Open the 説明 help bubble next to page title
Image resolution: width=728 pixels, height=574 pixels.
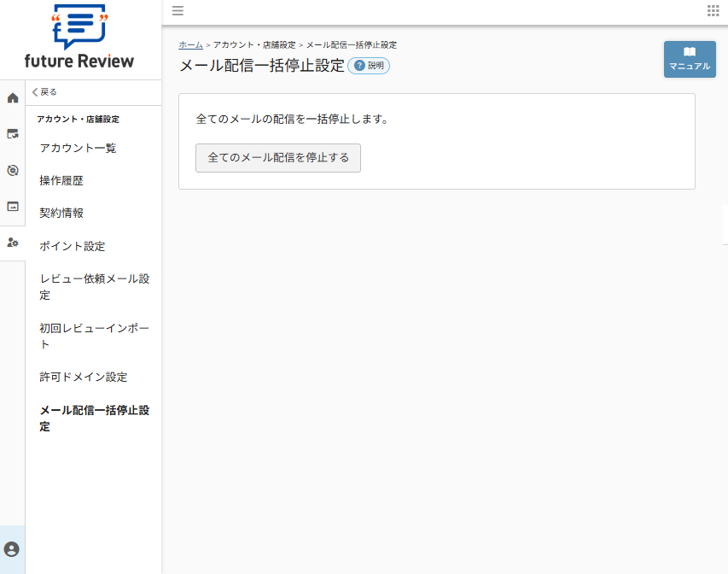[x=368, y=65]
